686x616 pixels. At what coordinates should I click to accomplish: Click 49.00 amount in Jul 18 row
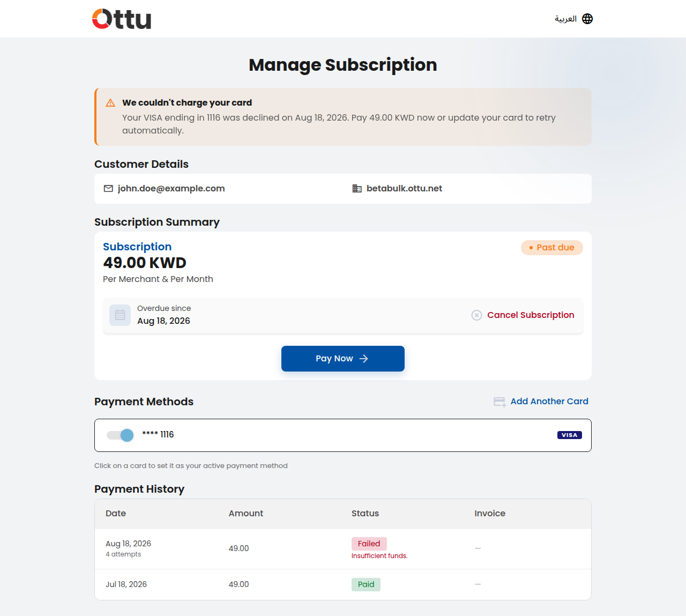pyautogui.click(x=238, y=584)
